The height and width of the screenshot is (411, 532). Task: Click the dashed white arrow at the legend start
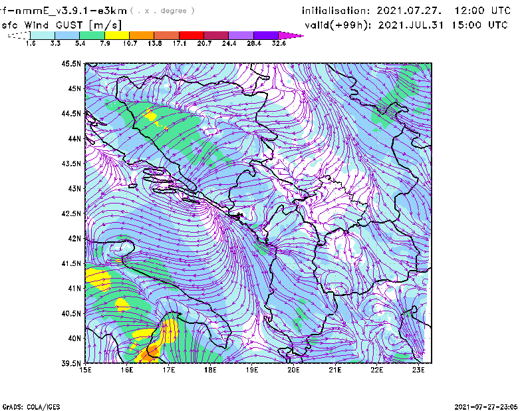(19, 35)
